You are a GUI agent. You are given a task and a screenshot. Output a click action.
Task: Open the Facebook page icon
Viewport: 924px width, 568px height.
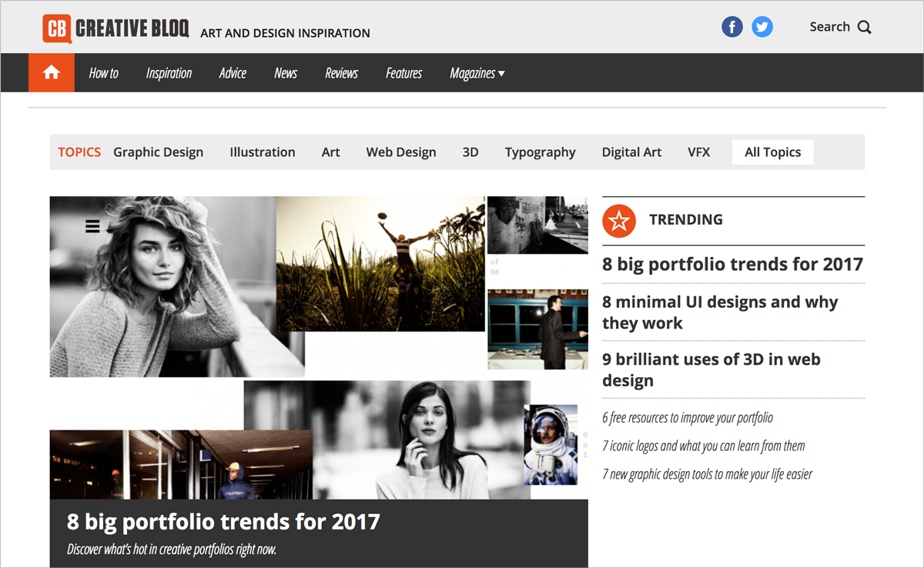pos(731,26)
